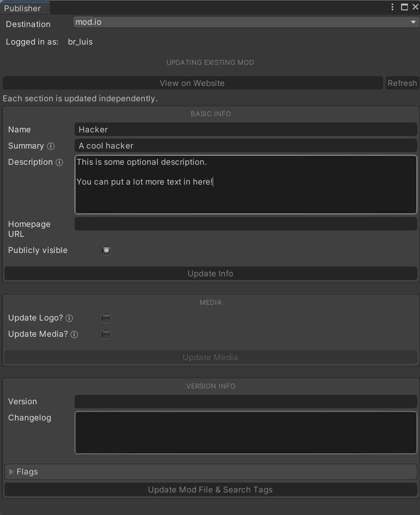Click the Update Info button

210,274
